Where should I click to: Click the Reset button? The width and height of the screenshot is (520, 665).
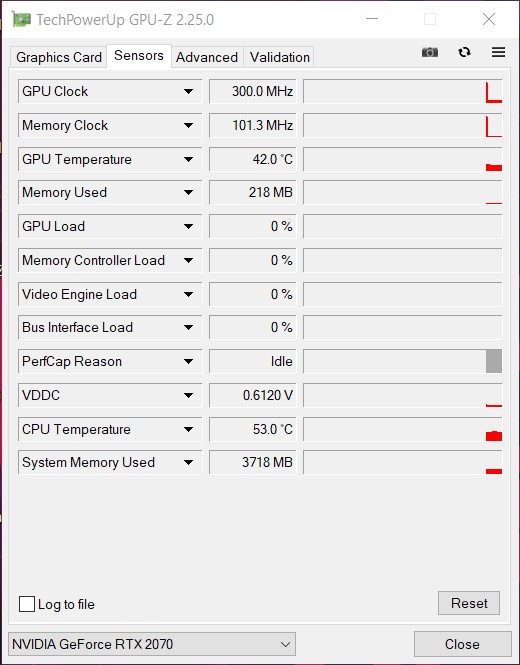(469, 603)
